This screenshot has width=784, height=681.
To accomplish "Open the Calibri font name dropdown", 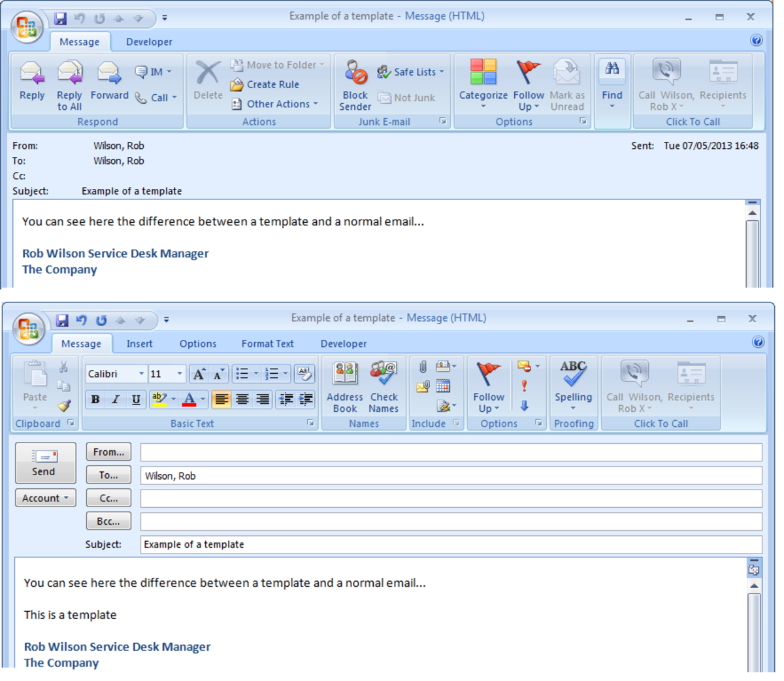I will click(141, 374).
